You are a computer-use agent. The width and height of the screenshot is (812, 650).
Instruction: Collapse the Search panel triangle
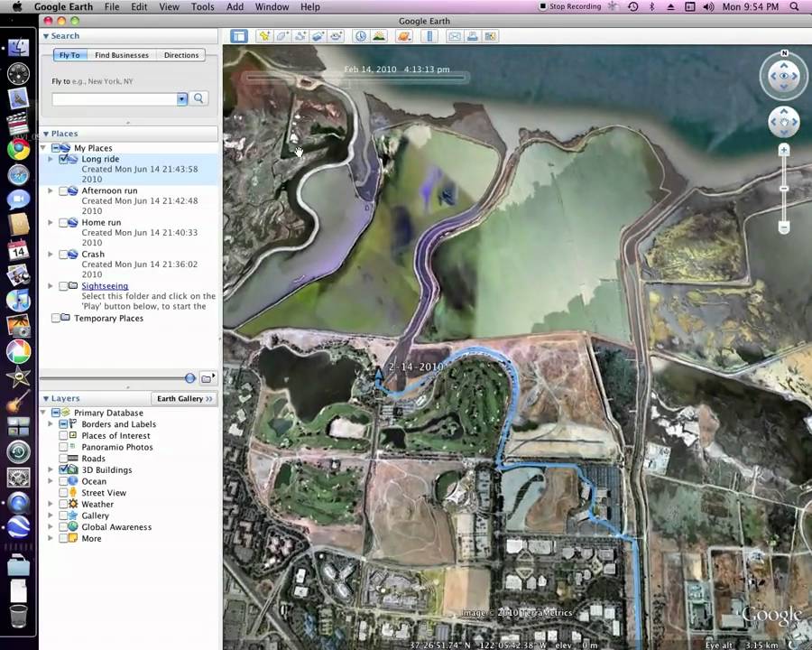46,36
